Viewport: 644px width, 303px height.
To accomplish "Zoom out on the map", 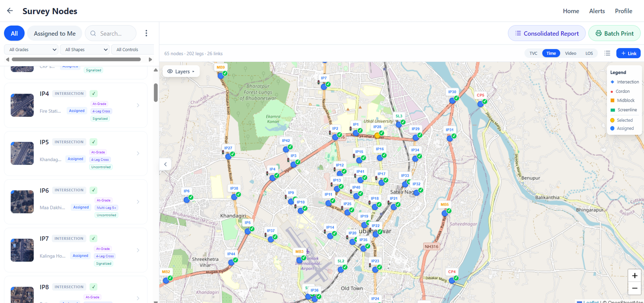I will (634, 288).
